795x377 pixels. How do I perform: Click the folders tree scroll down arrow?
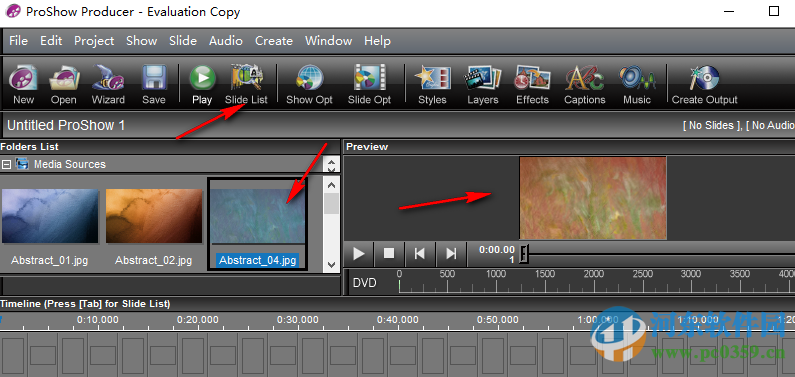click(331, 169)
